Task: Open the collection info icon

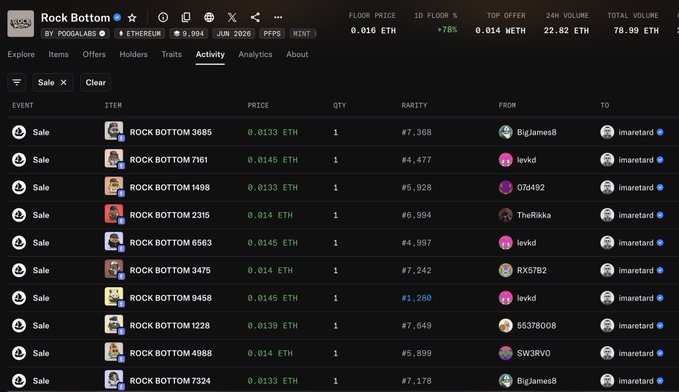Action: coord(163,17)
